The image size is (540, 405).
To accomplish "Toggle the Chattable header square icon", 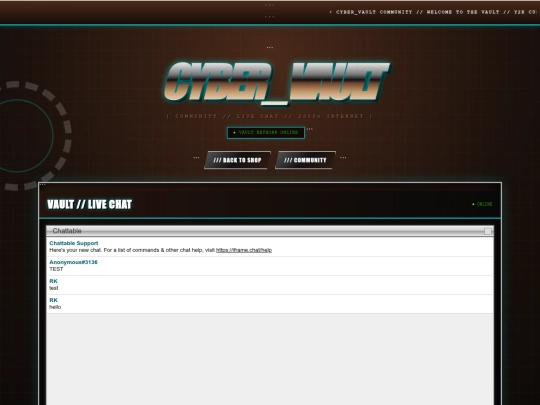I will 488,231.
